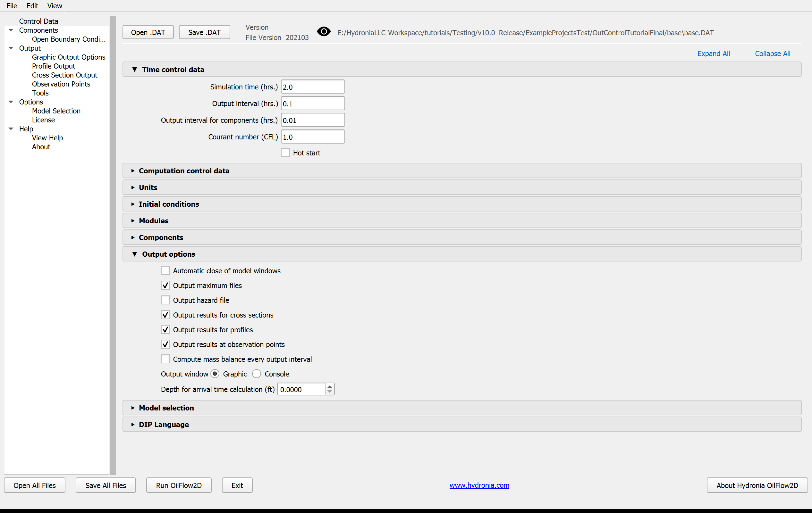Screen dimensions: 812x513
Task: Click Output interval for components field
Action: (x=313, y=120)
